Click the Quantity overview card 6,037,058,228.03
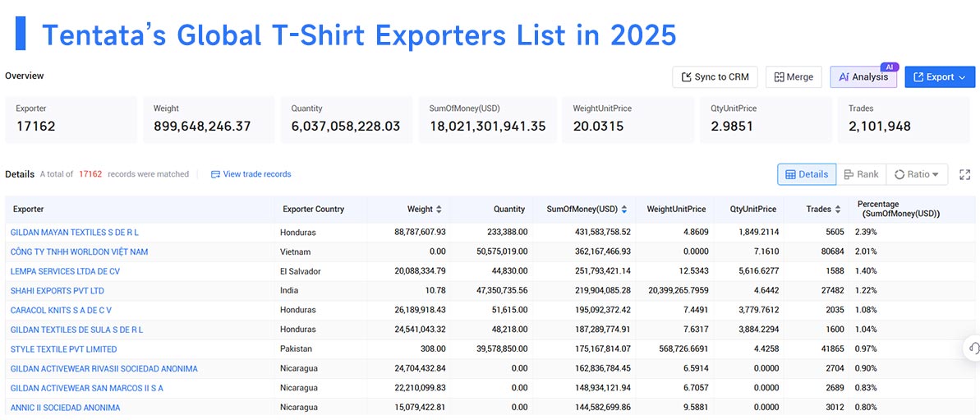Image resolution: width=980 pixels, height=420 pixels. click(x=347, y=119)
